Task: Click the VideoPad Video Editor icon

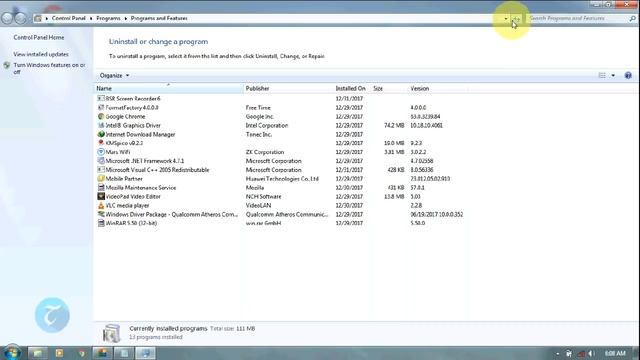Action: (101, 196)
